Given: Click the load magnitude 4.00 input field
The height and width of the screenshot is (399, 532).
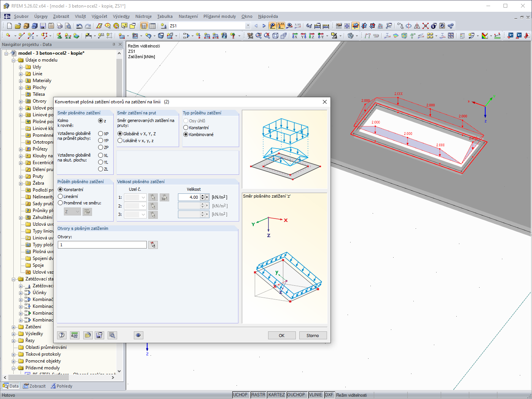Looking at the screenshot, I should (x=189, y=197).
